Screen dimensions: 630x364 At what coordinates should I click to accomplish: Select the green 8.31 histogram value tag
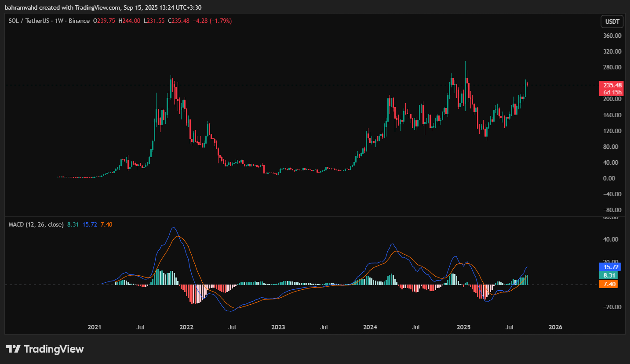coord(611,275)
